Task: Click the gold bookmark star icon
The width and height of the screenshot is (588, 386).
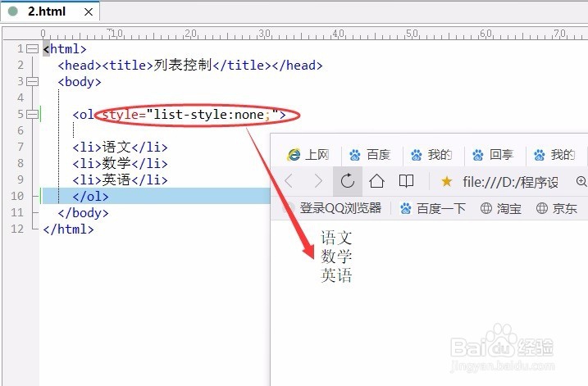Action: [x=447, y=182]
